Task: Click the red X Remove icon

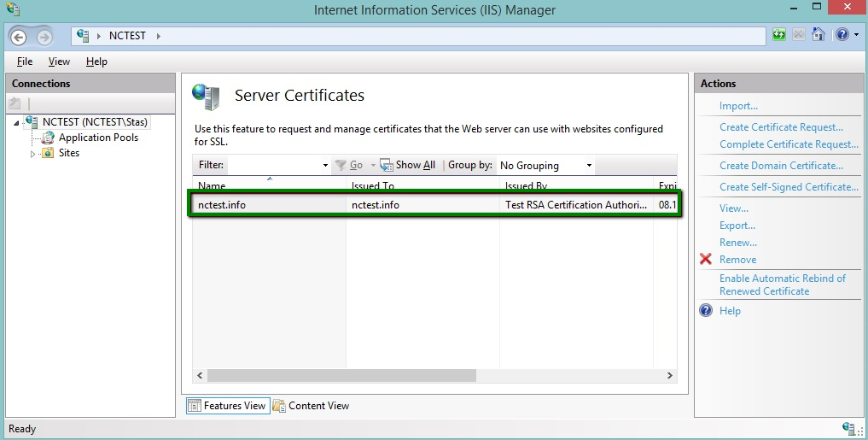Action: 706,260
